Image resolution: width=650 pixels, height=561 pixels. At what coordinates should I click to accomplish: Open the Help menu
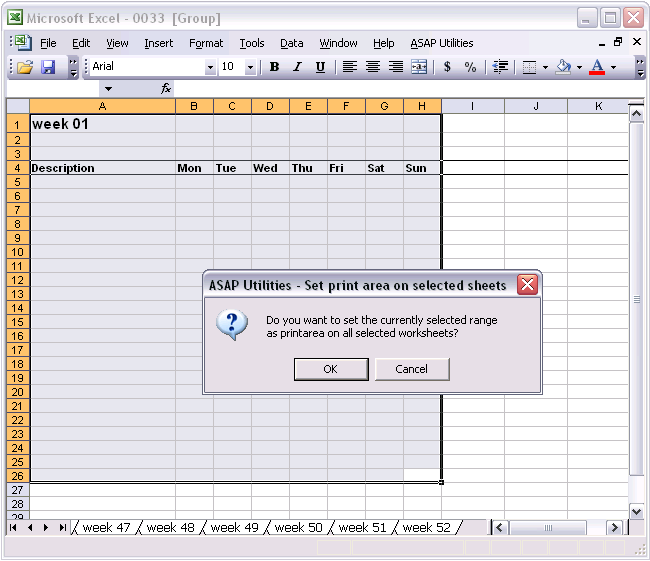point(383,43)
